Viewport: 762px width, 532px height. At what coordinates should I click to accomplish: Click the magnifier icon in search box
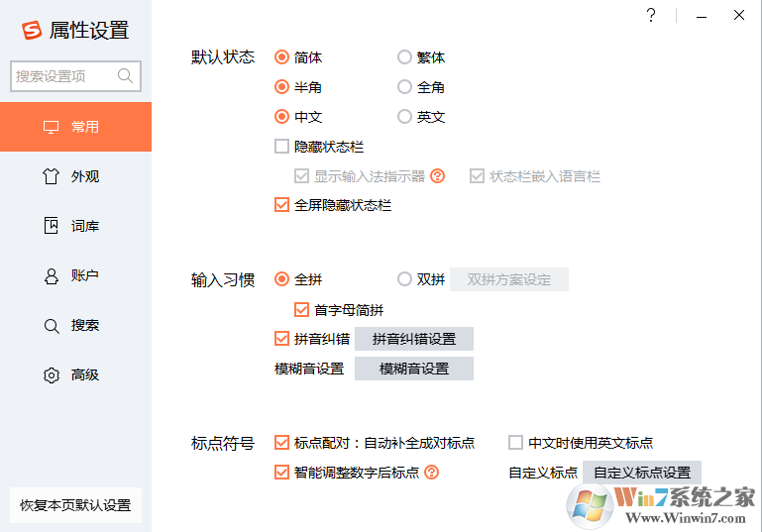126,75
